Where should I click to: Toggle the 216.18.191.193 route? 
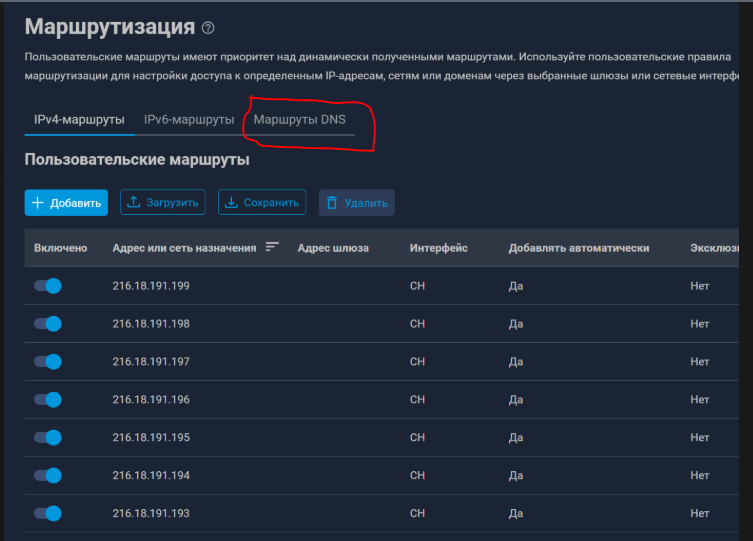[x=48, y=514]
